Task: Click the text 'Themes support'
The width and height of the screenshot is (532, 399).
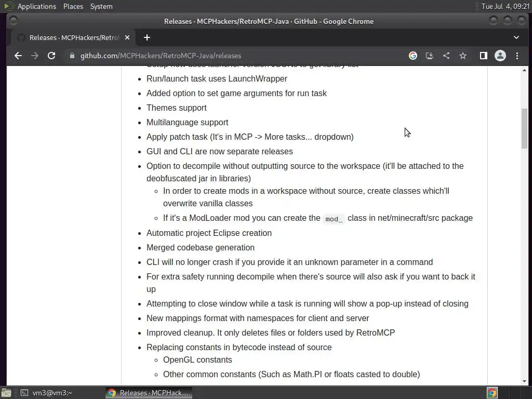Action: tap(177, 108)
